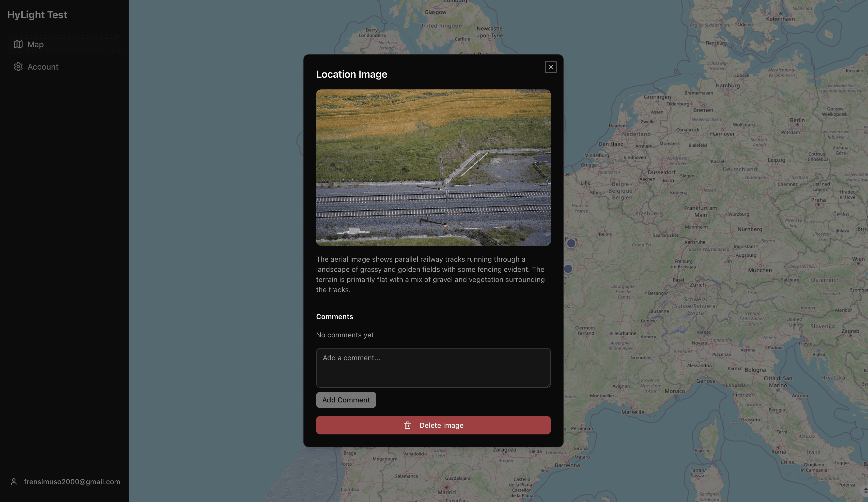Focus the Add a comment text field
This screenshot has height=502, width=868.
pyautogui.click(x=433, y=368)
